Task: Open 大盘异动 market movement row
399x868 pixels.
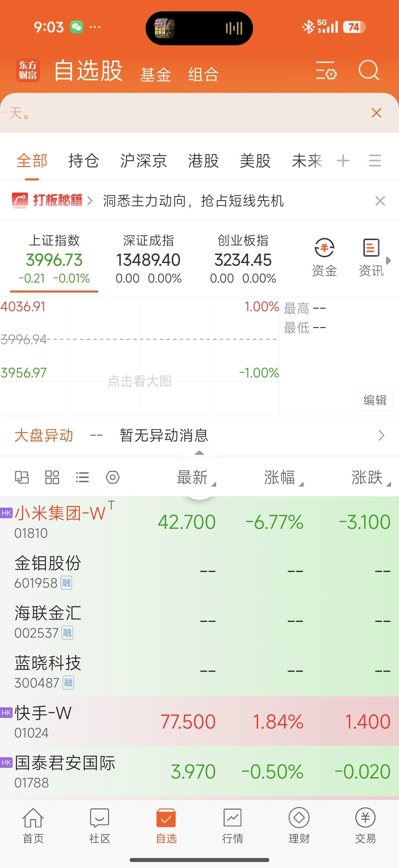Action: click(199, 435)
